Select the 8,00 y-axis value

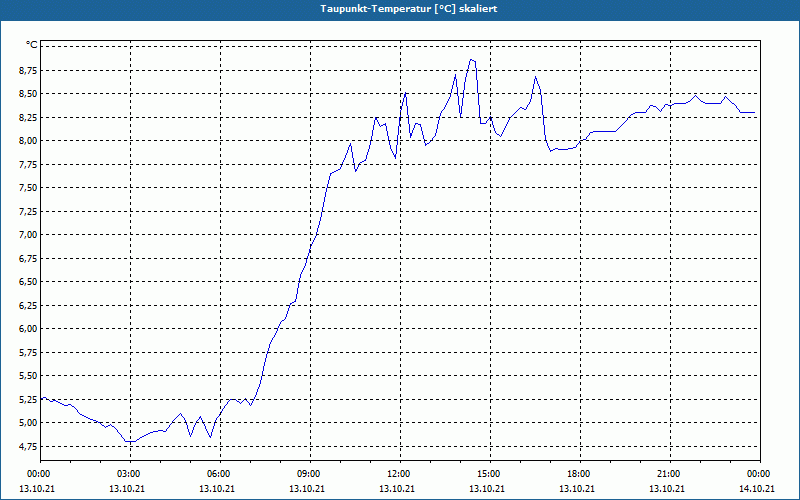(28, 141)
